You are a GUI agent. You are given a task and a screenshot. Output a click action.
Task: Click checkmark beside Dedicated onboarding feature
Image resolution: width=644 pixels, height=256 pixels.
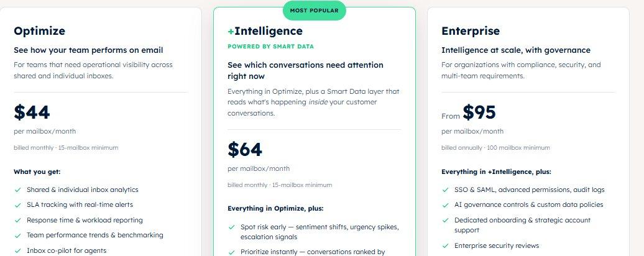[445, 221]
